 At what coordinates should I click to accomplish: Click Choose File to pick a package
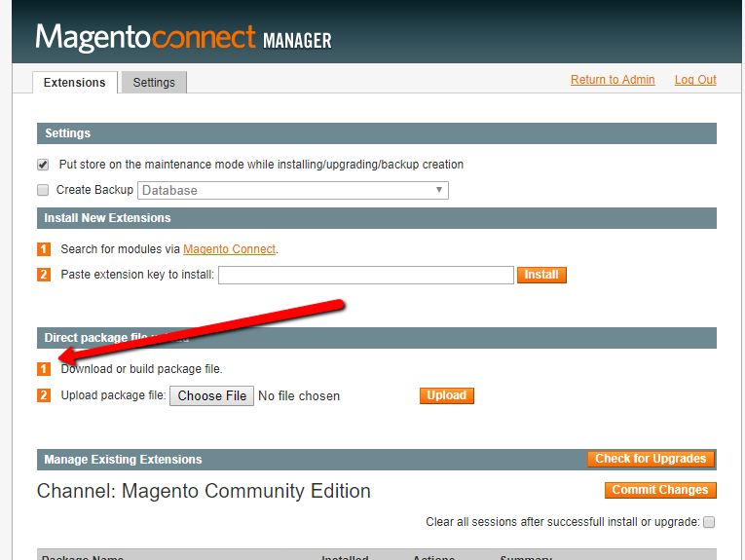click(x=212, y=395)
